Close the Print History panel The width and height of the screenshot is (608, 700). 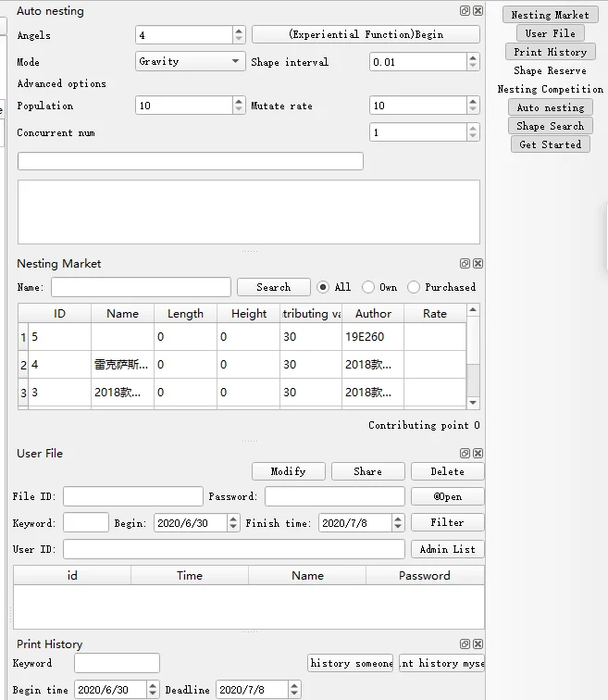(x=478, y=644)
